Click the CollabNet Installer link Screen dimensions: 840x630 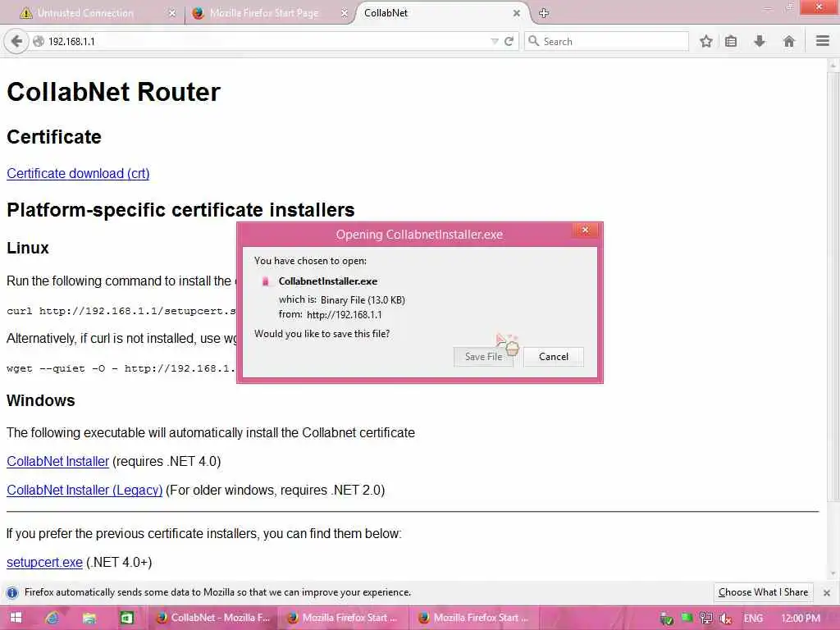[x=58, y=461]
